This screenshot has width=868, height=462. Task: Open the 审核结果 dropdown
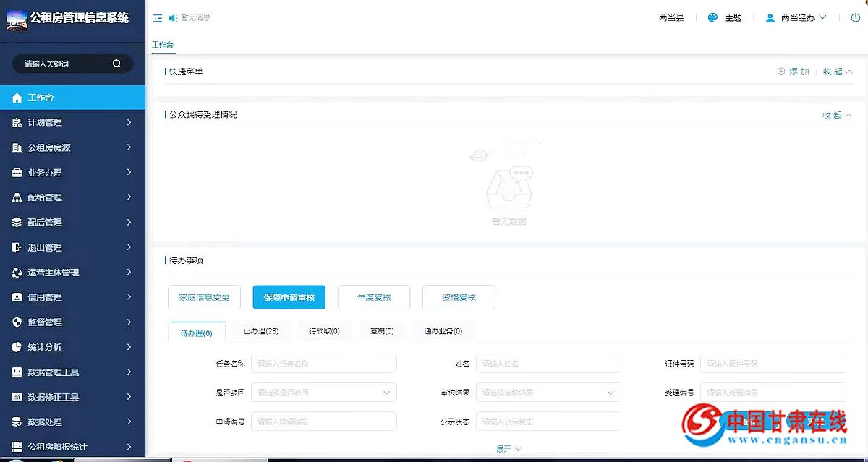[548, 392]
